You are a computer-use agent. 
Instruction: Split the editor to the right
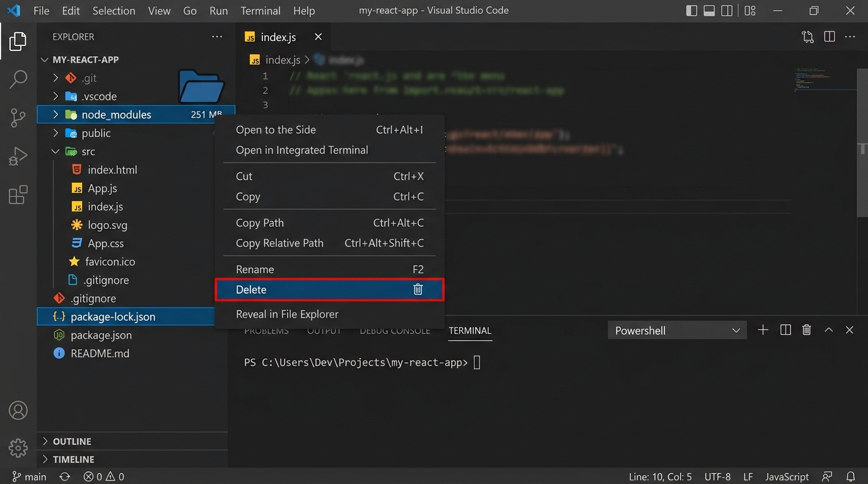pyautogui.click(x=830, y=37)
